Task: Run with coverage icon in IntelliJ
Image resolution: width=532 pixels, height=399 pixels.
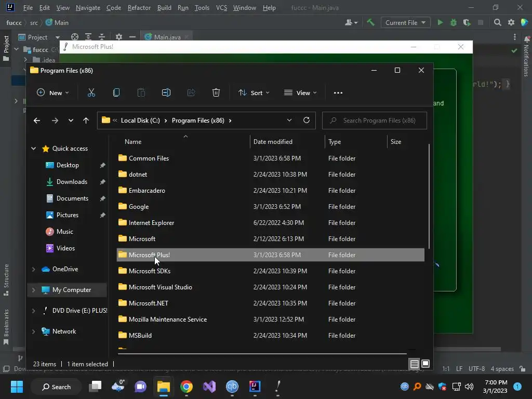Action: click(x=467, y=22)
